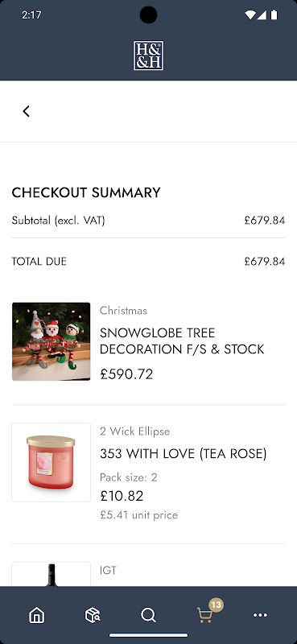The image size is (297, 644).
Task: Tap the Subtotal (excl. VAT) row
Action: (x=148, y=221)
